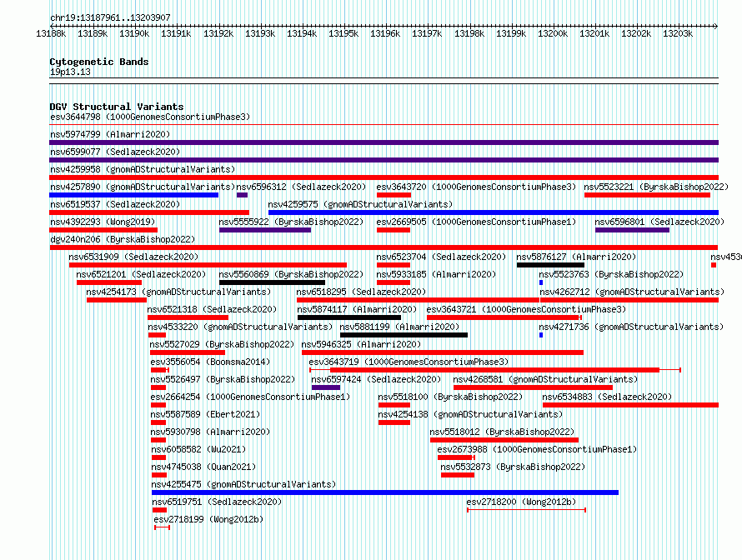Click nsv6058582 Wu2021 label
Screen dimensions: 742x560
coord(198,449)
